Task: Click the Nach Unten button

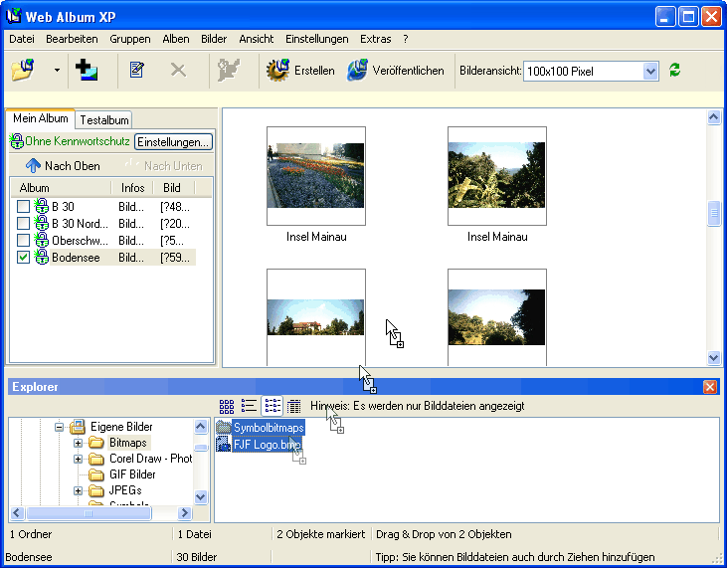Action: coord(164,166)
